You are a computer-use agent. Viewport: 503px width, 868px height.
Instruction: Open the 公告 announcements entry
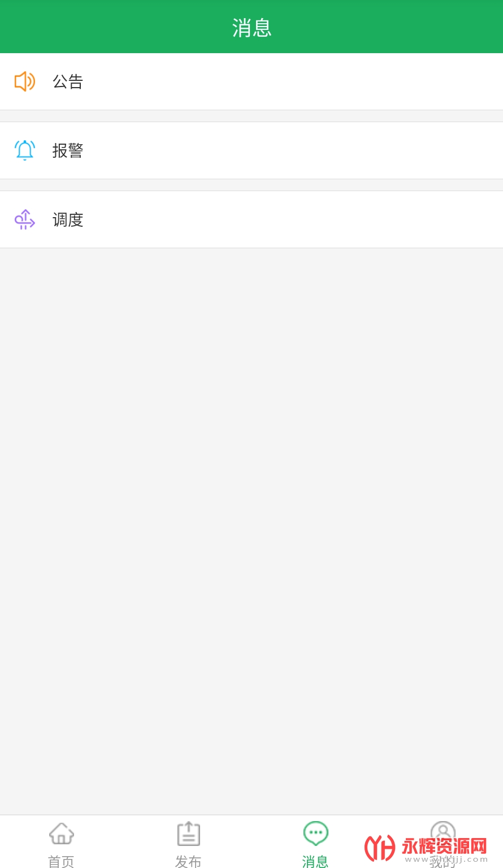tap(251, 81)
